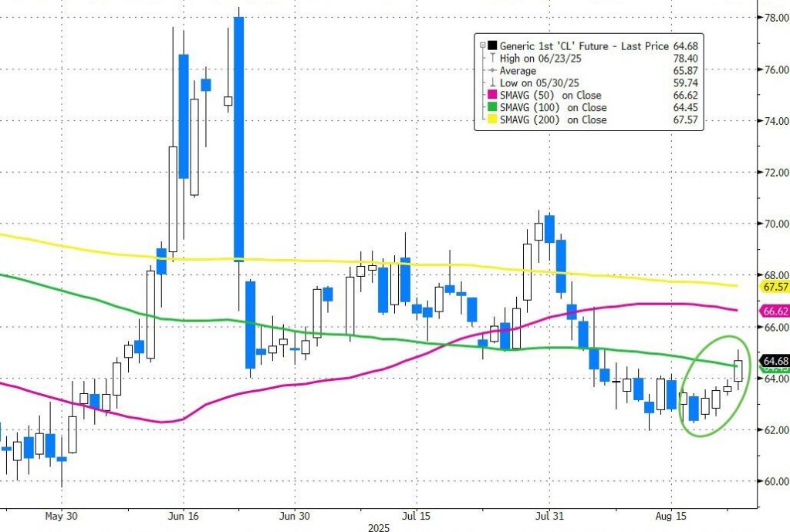Viewport: 790px width, 532px height.
Task: Click the yellow 67.57 price tag on axis
Action: (773, 287)
